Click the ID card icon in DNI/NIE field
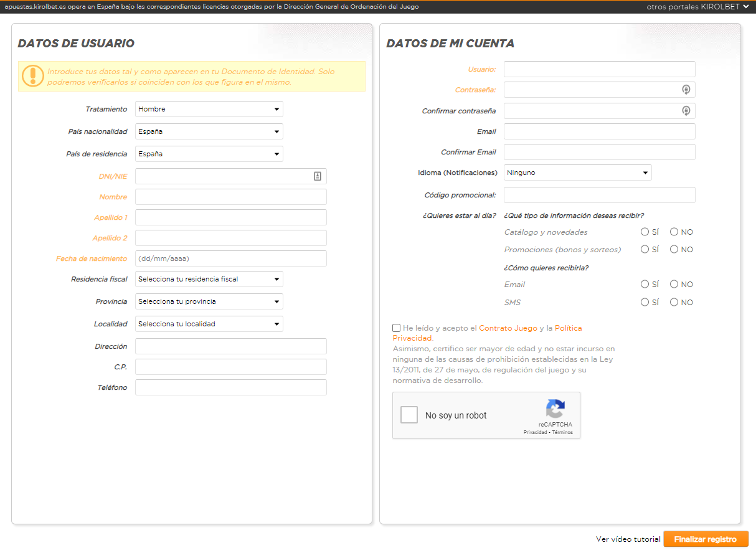Image resolution: width=756 pixels, height=553 pixels. tap(318, 176)
